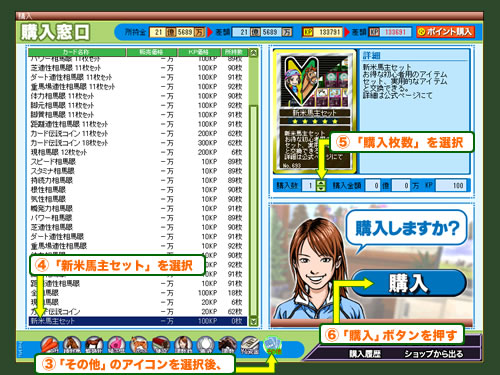This screenshot has height=375, width=500.
Task: Click the scroll up arrow of card list
Action: (254, 52)
